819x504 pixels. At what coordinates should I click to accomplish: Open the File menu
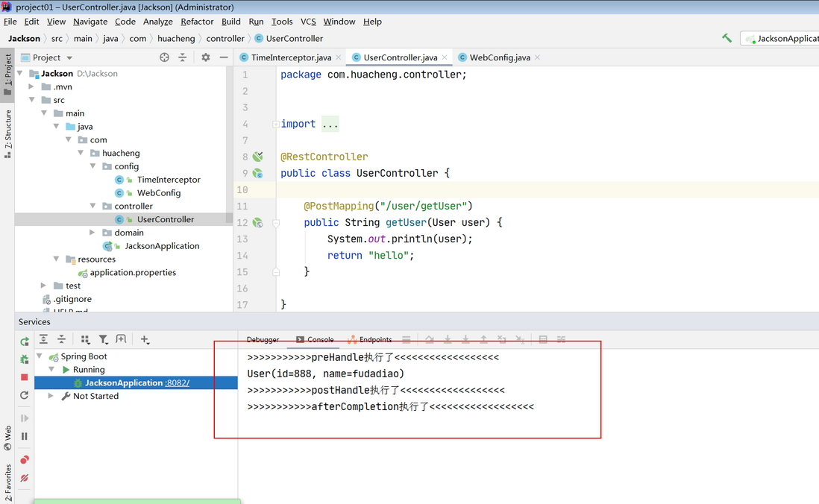(x=10, y=22)
